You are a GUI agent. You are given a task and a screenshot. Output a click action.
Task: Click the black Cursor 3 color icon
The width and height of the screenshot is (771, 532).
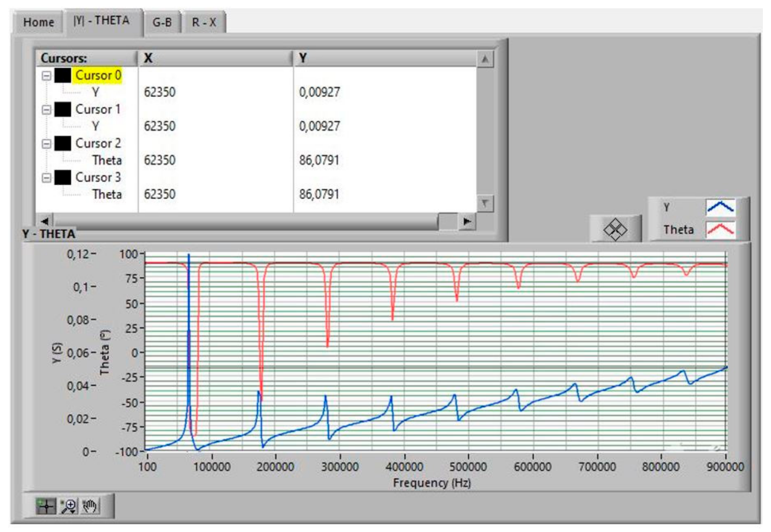coord(63,177)
